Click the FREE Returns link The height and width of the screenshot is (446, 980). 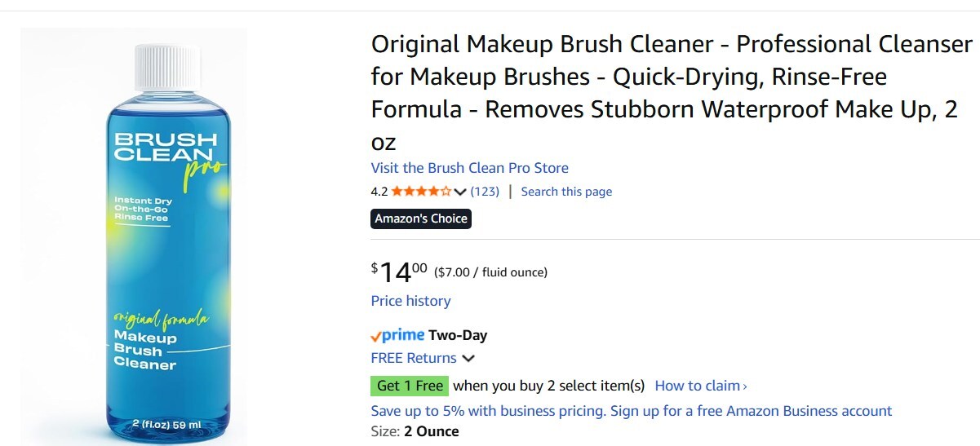pos(414,358)
